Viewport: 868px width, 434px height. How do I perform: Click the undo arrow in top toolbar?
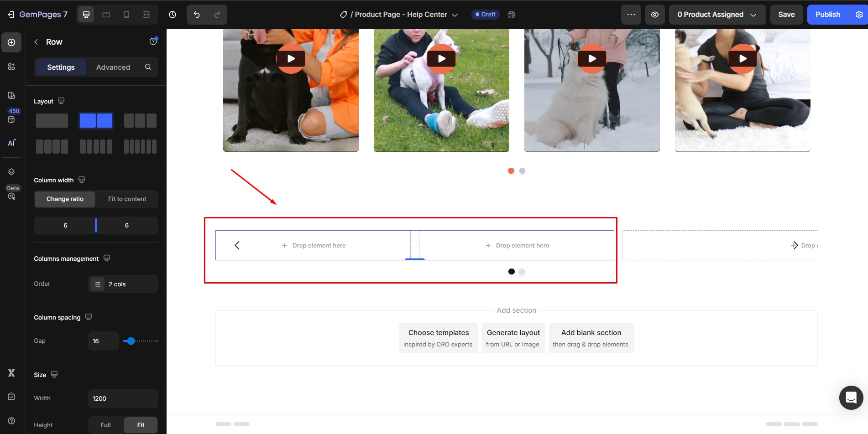197,15
